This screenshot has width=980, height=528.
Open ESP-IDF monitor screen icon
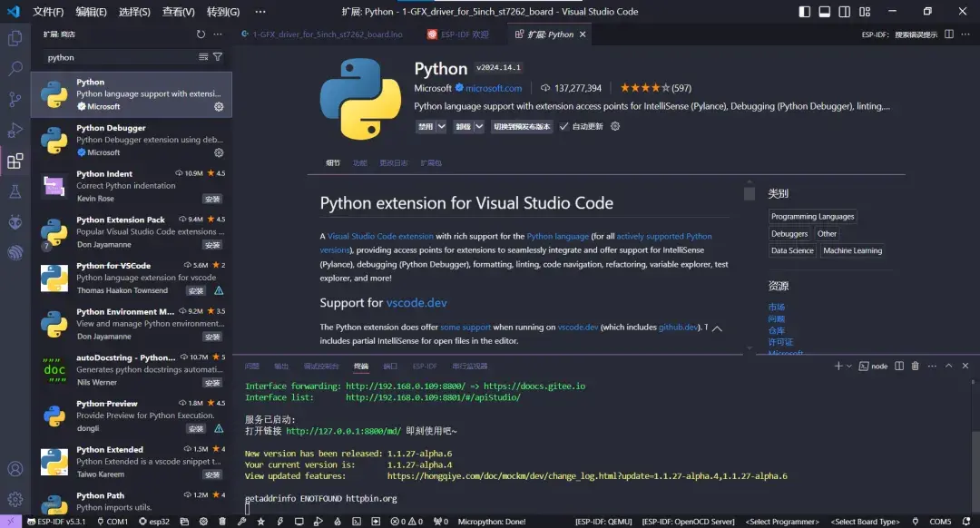coord(299,521)
